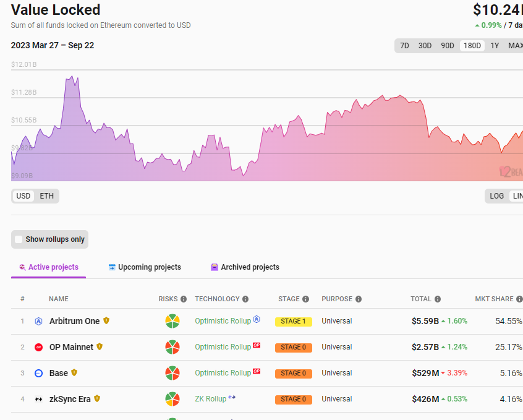Screen dimensions: 523x420
Task: Switch chart currency to ETH
Action: pos(47,196)
